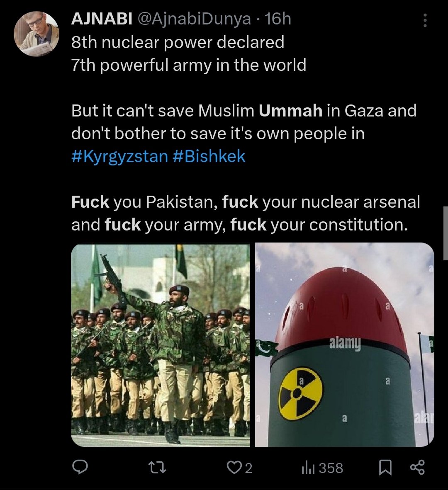Image resolution: width=448 pixels, height=490 pixels.
Task: Open AJNABI's profile avatar
Action: click(x=37, y=34)
